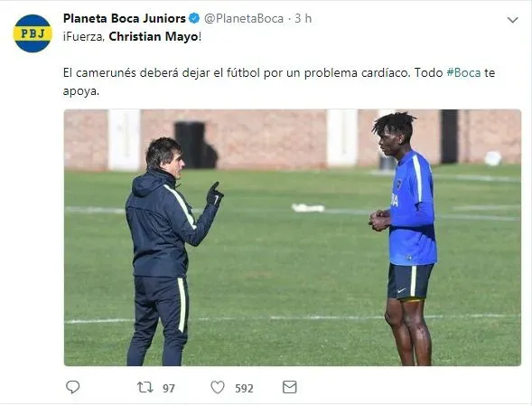Send tweet via the envelope icon
The width and height of the screenshot is (532, 406).
289,387
